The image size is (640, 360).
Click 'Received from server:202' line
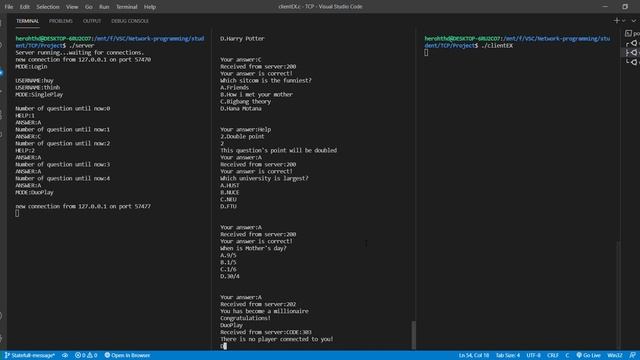258,304
